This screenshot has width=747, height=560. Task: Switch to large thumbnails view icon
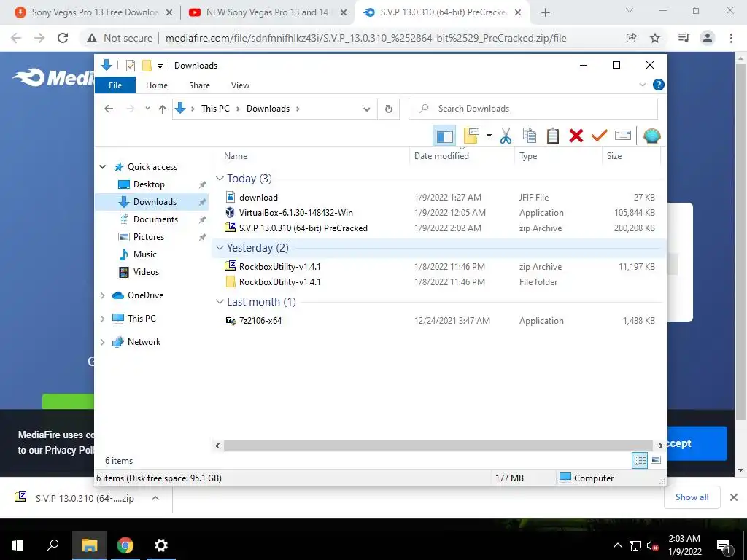pyautogui.click(x=656, y=460)
